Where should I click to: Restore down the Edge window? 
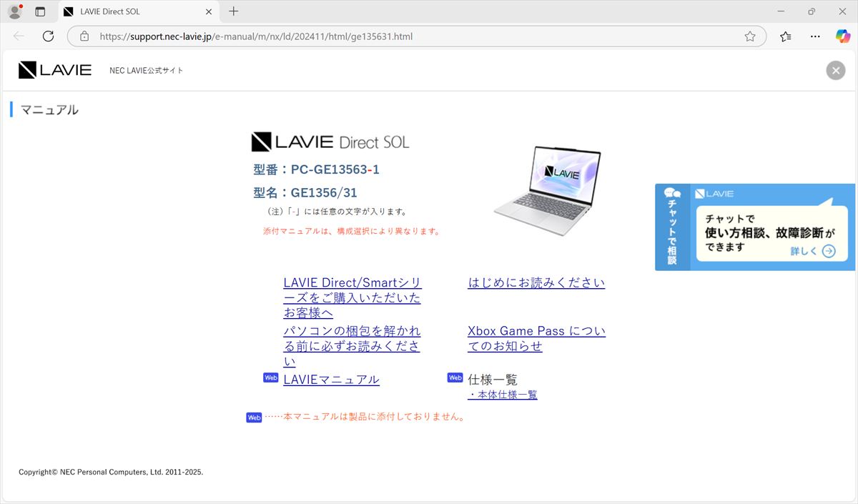[x=812, y=11]
